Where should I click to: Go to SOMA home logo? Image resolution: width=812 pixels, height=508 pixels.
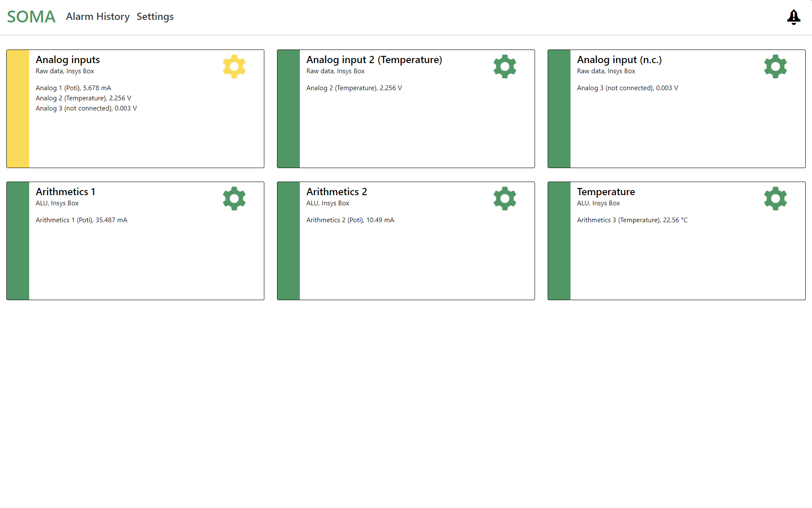coord(31,17)
